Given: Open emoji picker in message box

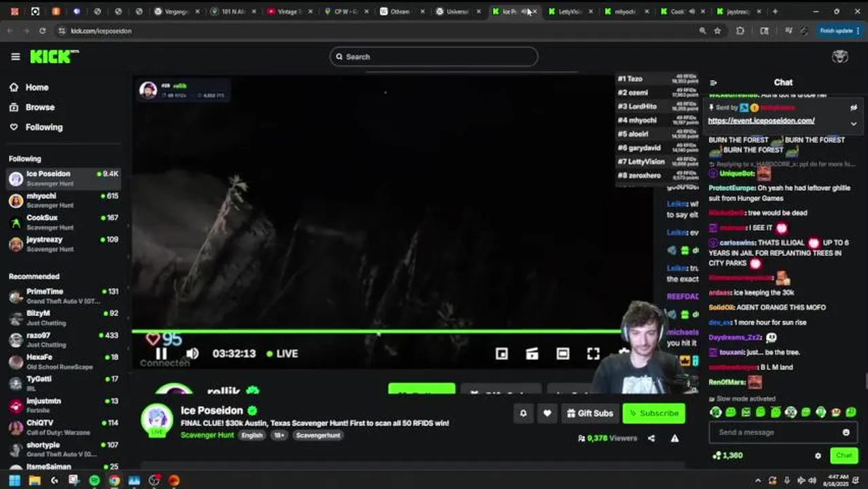Looking at the screenshot, I should click(846, 432).
